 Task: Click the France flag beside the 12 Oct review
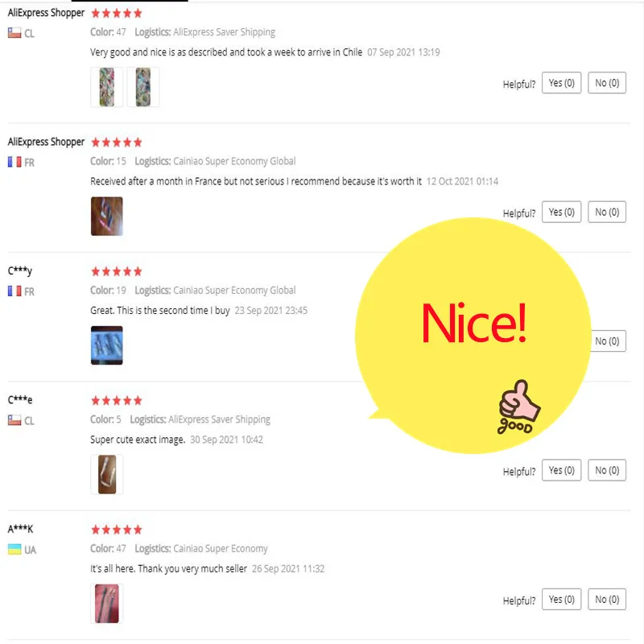[14, 162]
